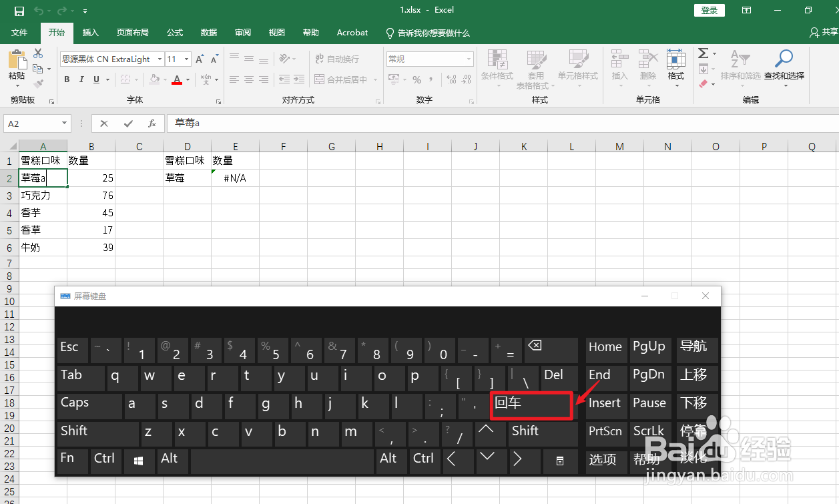839x504 pixels.
Task: Click the Copy icon in clipboard group
Action: (37, 69)
